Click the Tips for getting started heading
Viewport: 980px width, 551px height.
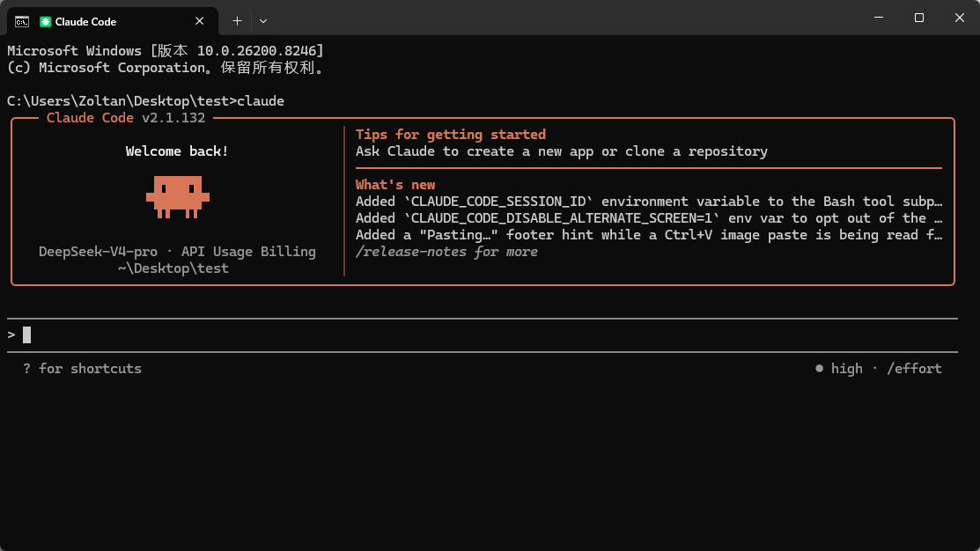pos(451,135)
